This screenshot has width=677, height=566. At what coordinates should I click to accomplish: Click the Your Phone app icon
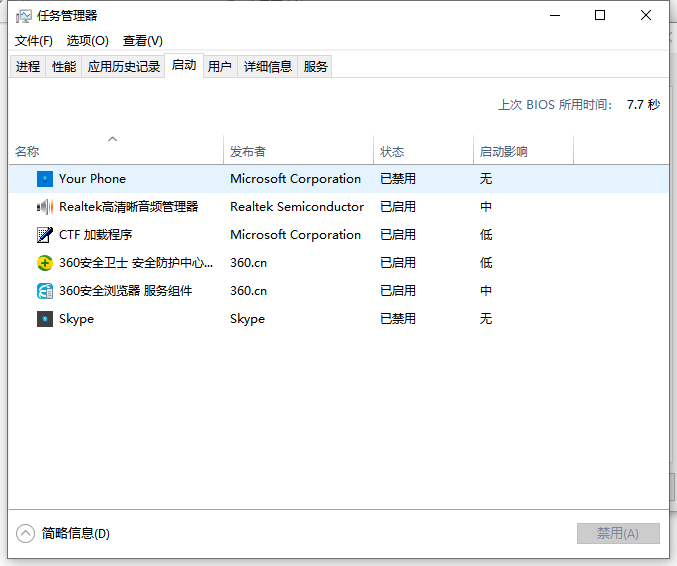coord(45,179)
